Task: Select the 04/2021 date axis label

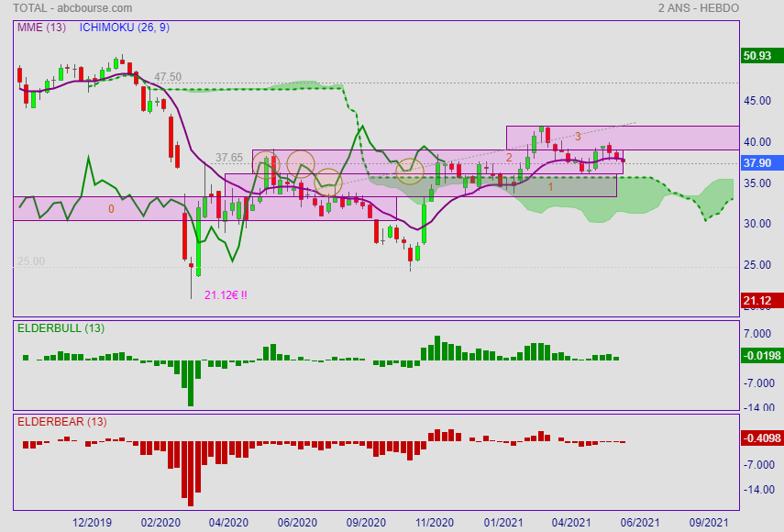Action: pos(571,523)
